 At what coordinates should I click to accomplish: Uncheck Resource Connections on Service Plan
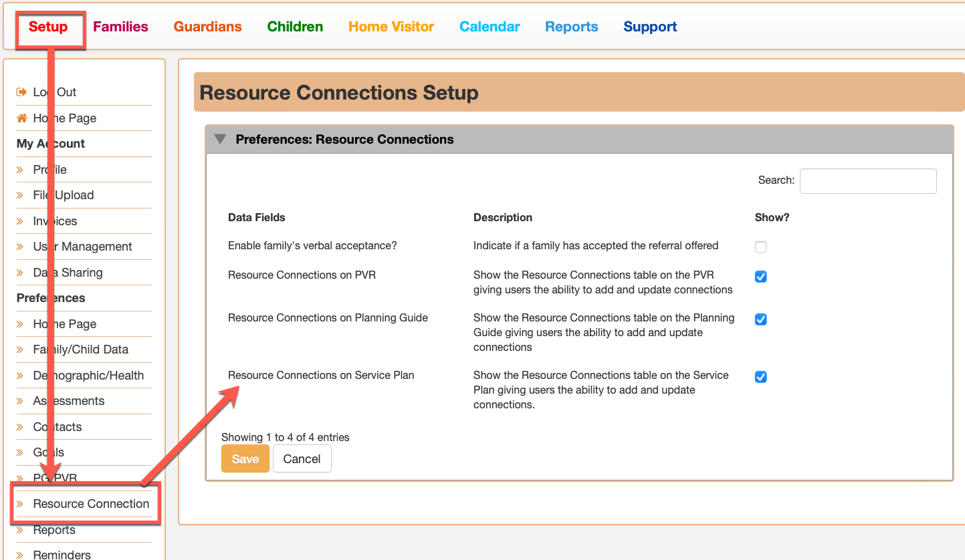point(761,377)
